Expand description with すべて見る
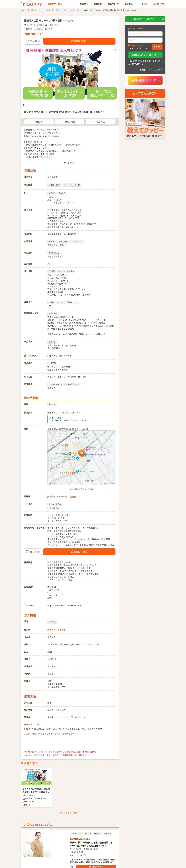This screenshot has height=868, width=186. tap(70, 163)
